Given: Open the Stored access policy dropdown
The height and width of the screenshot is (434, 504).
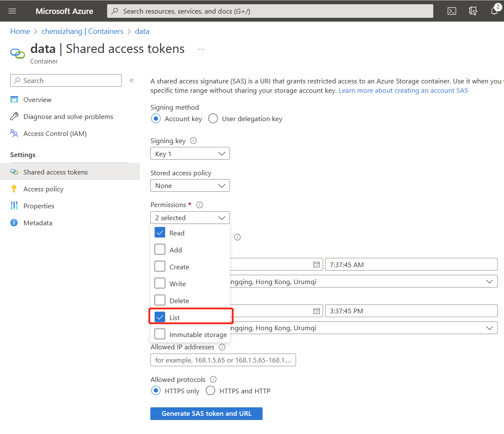Looking at the screenshot, I should pos(190,186).
